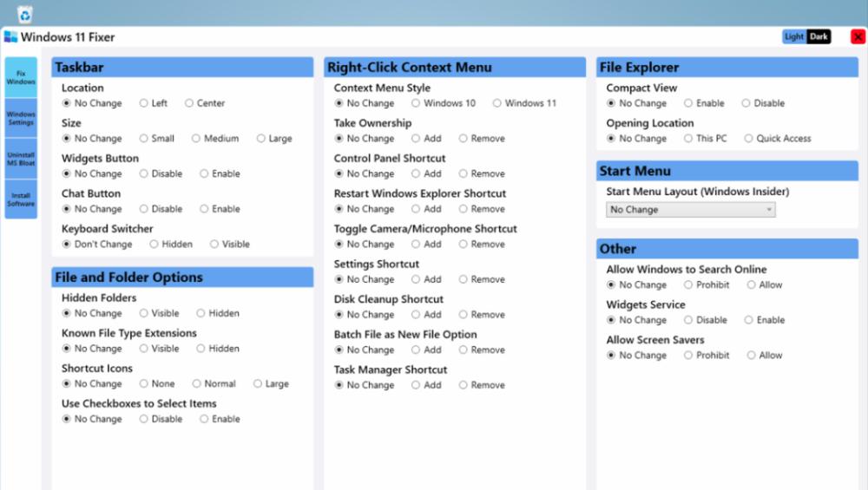Click the Taskbar section header
Image resolution: width=868 pixels, height=490 pixels.
182,68
